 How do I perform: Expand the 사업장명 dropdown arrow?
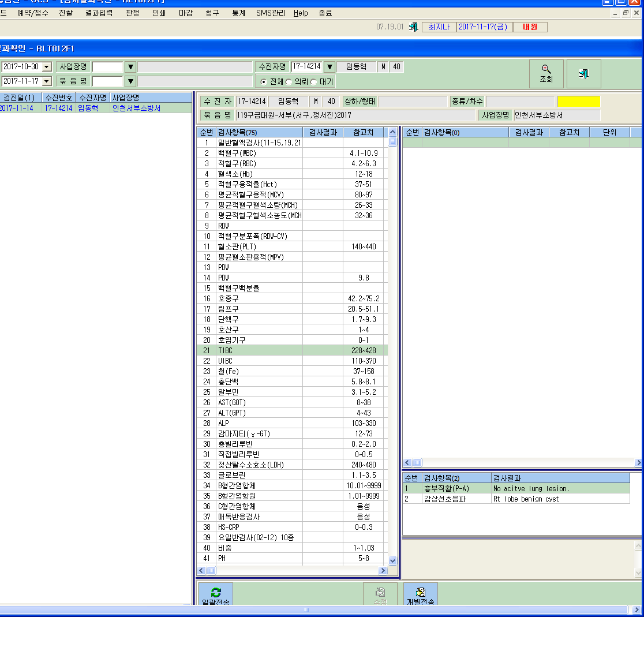pyautogui.click(x=130, y=67)
